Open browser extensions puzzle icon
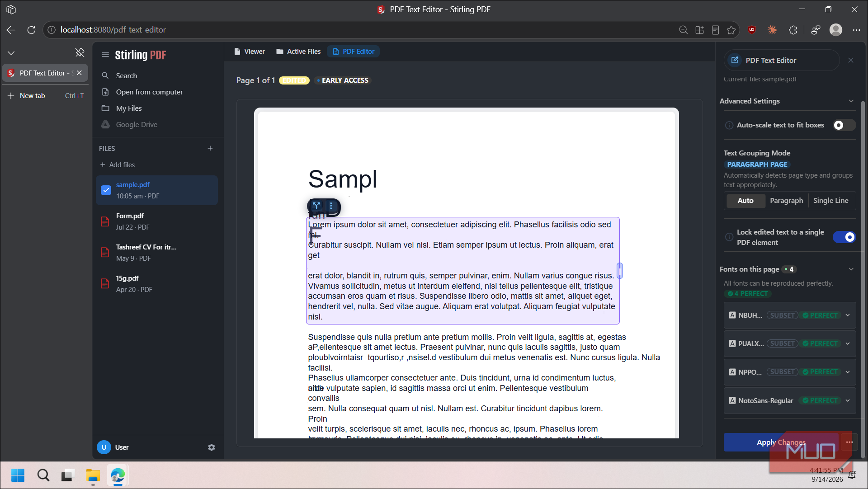 pyautogui.click(x=793, y=30)
